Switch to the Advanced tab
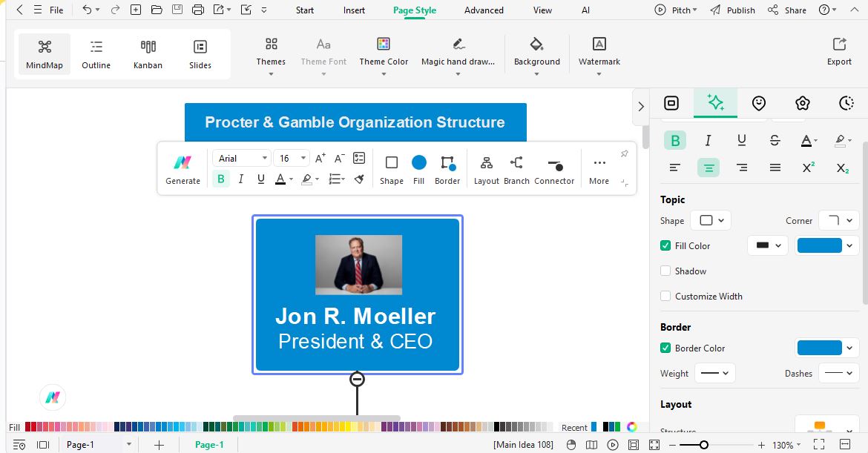The height and width of the screenshot is (453, 868). click(484, 10)
